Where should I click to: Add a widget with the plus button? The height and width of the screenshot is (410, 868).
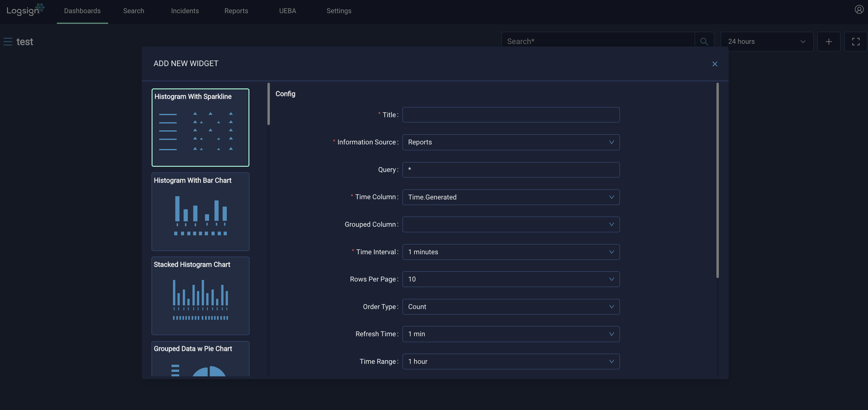pos(829,42)
